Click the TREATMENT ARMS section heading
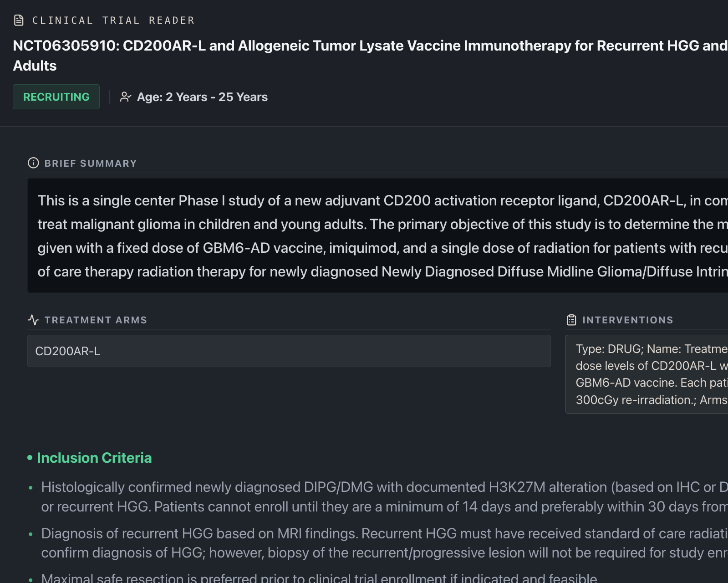This screenshot has width=728, height=583. [96, 320]
